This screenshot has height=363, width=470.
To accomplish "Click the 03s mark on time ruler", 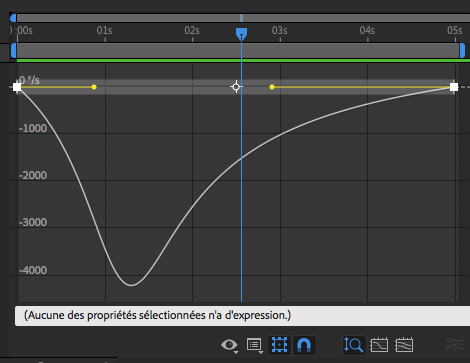I will [279, 31].
